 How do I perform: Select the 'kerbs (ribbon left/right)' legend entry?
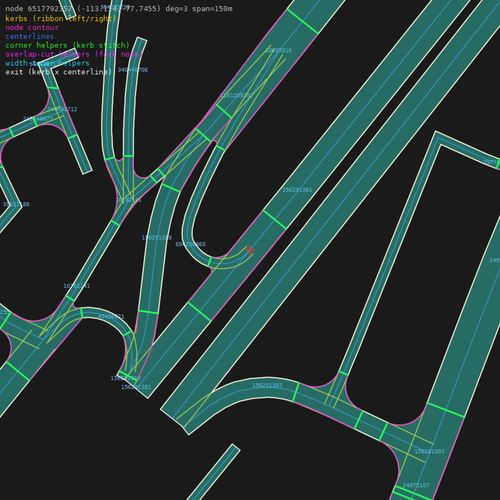pos(61,19)
